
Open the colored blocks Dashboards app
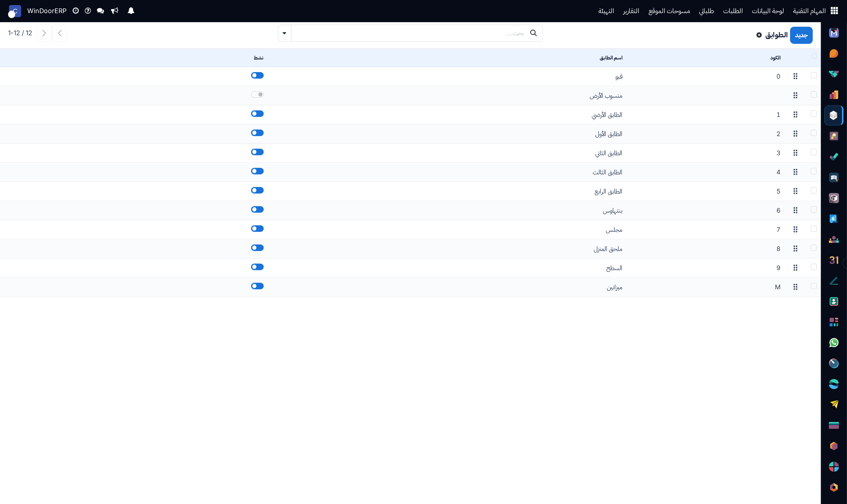coord(833,322)
